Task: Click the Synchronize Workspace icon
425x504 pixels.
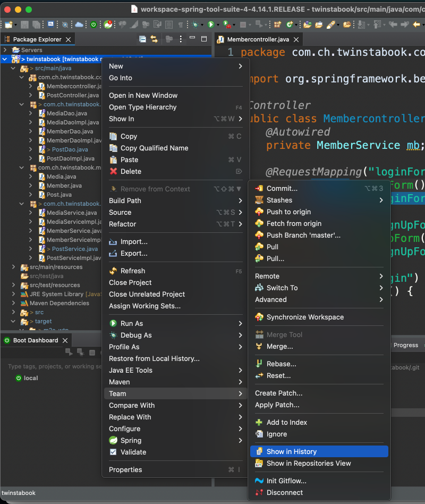Action: 259,317
